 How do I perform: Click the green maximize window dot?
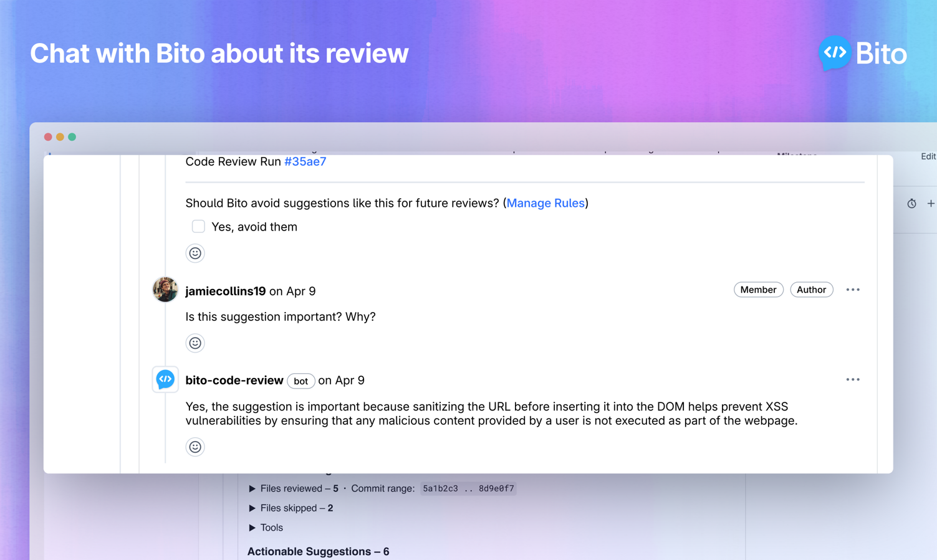coord(72,137)
